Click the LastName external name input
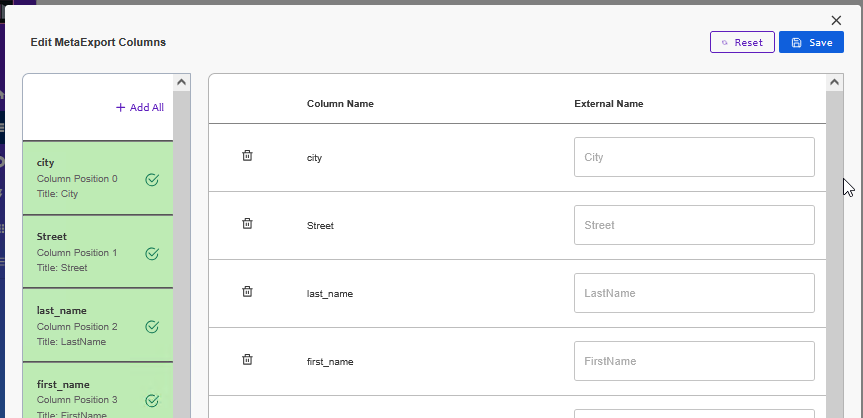This screenshot has width=863, height=418. [694, 293]
